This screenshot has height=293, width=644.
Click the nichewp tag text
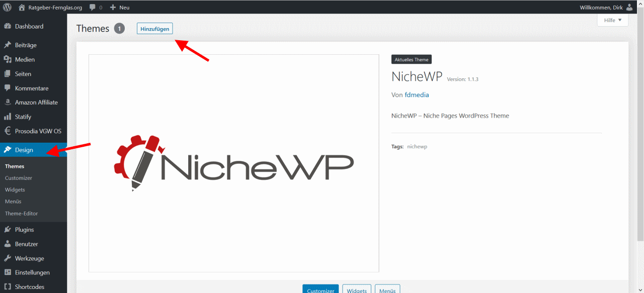coord(417,146)
